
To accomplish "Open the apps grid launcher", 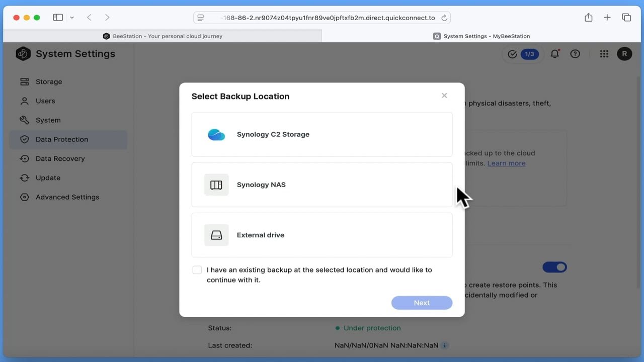I will [604, 54].
